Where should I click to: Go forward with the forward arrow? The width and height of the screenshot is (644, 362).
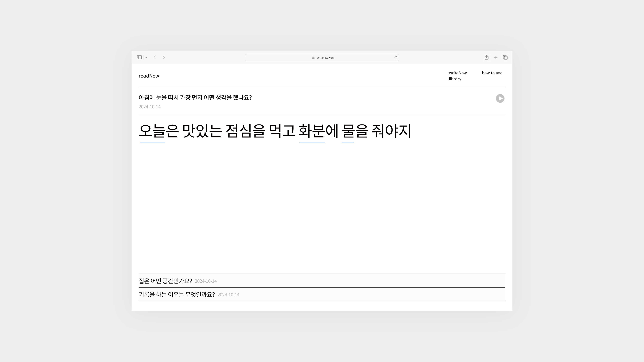(x=164, y=57)
